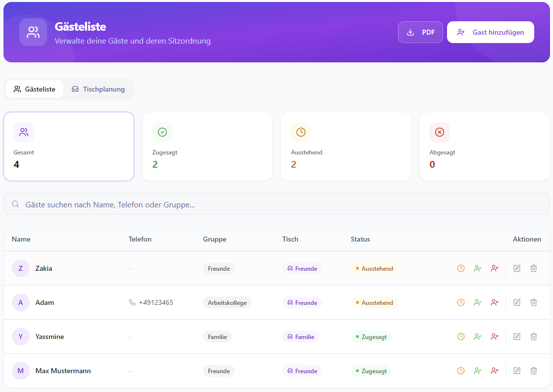
Task: Click Adam's phone number +49123465
Action: pos(156,302)
